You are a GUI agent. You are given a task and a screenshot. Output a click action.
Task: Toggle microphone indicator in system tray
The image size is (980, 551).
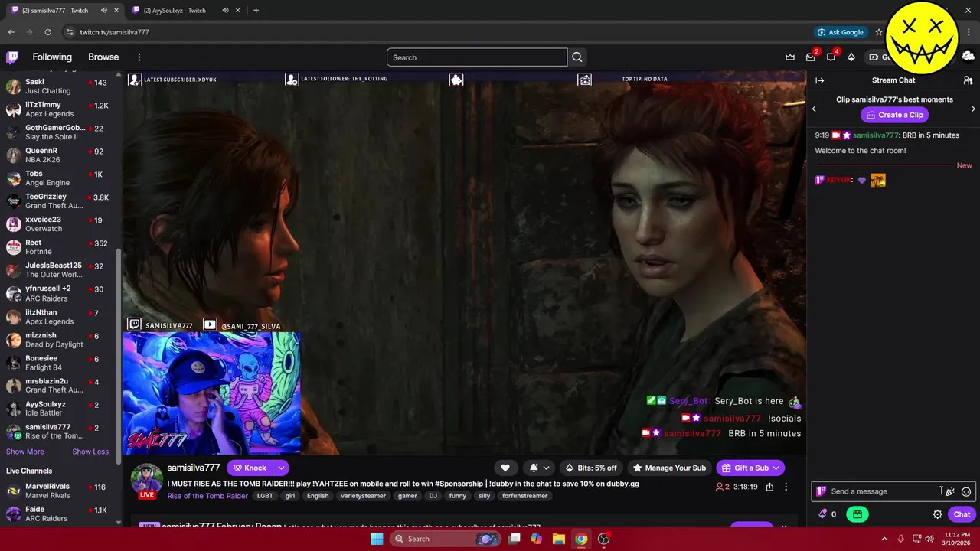point(900,539)
